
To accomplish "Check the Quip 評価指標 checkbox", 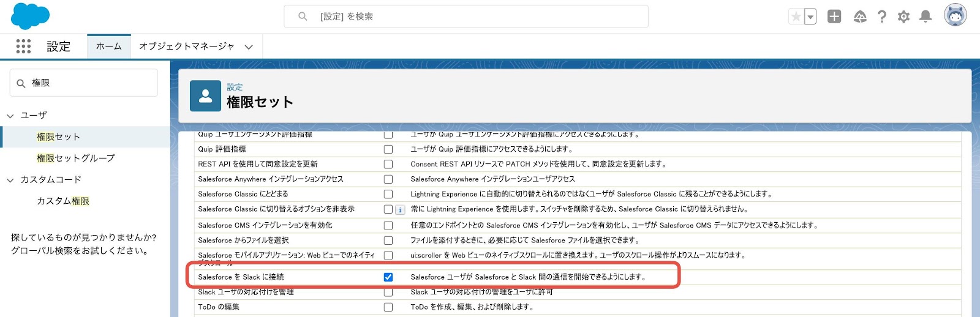I will pyautogui.click(x=388, y=149).
